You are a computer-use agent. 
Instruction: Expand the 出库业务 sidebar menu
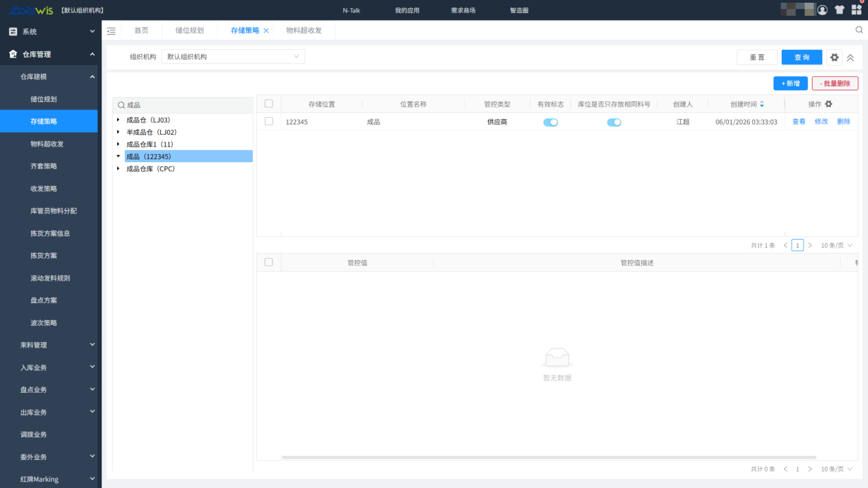[x=92, y=412]
